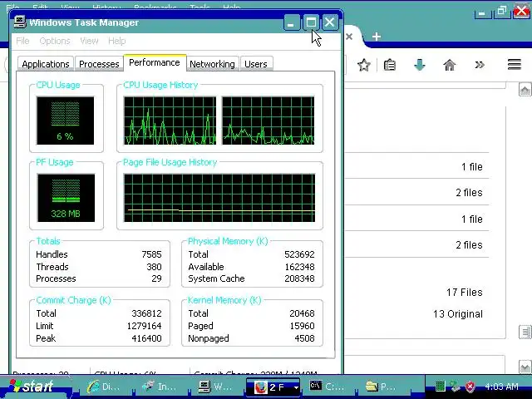Open a new Firefox tab
Image resolution: width=532 pixels, height=399 pixels.
pos(377,37)
